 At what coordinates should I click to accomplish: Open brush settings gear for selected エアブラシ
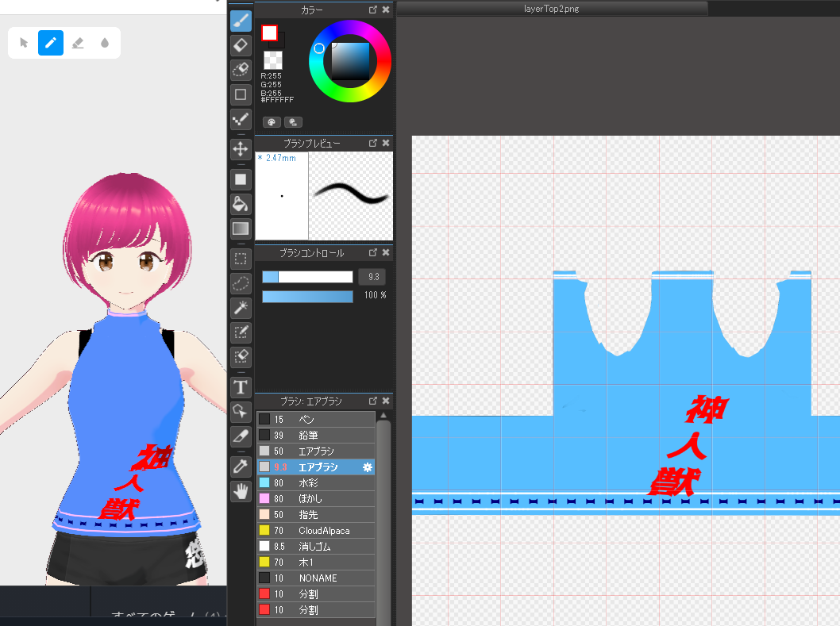pos(367,467)
